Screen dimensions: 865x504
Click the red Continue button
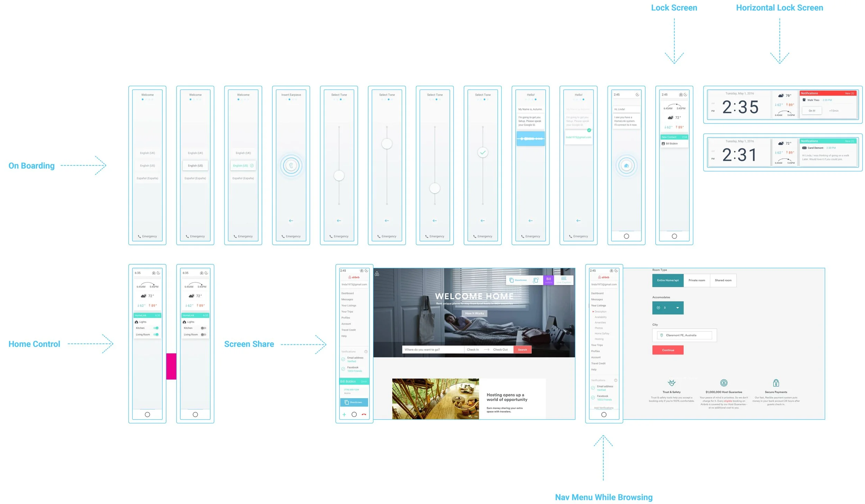[668, 350]
